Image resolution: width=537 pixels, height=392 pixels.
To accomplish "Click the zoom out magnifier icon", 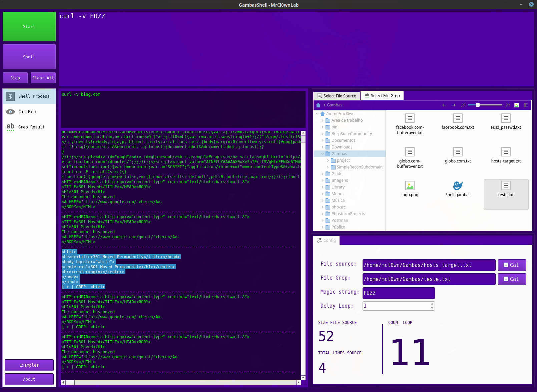I will click(x=463, y=105).
